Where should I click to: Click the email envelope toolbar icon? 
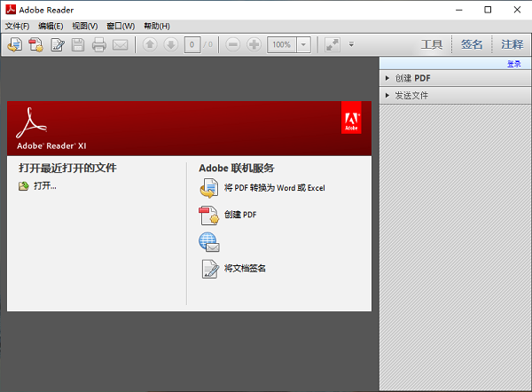120,44
